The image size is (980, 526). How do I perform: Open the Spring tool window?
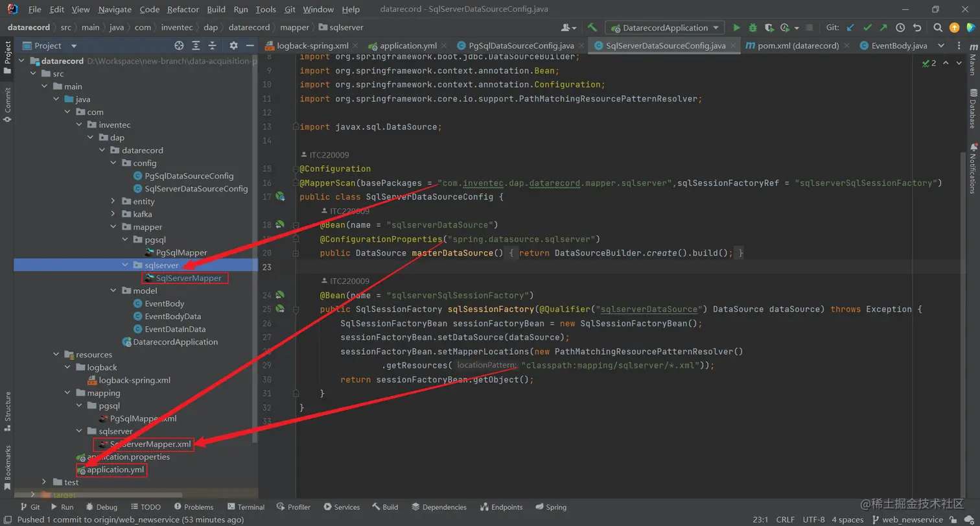tap(551, 507)
